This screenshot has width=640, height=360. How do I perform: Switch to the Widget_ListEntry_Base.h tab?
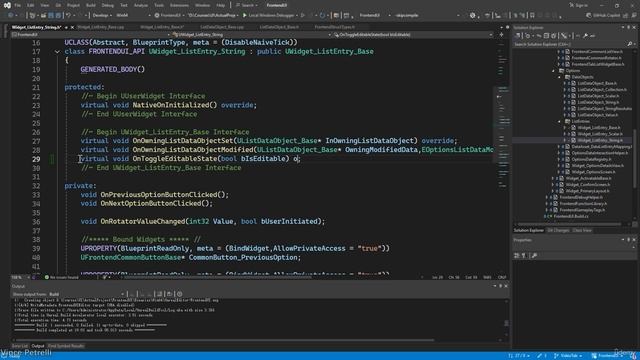tap(162, 27)
